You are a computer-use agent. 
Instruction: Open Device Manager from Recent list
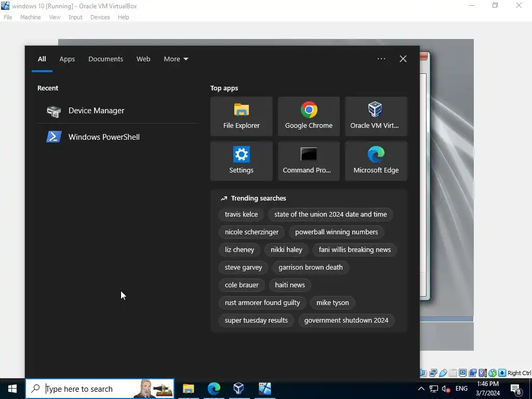coord(118,111)
